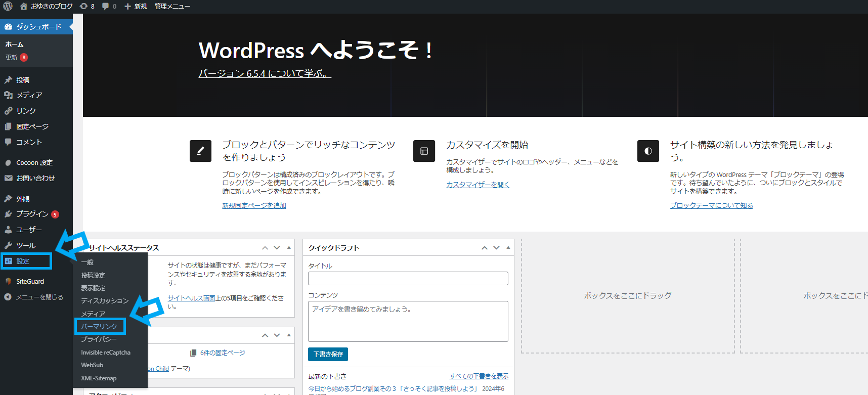The height and width of the screenshot is (395, 868).
Task: Click the メディア icon in sidebar
Action: coord(8,95)
